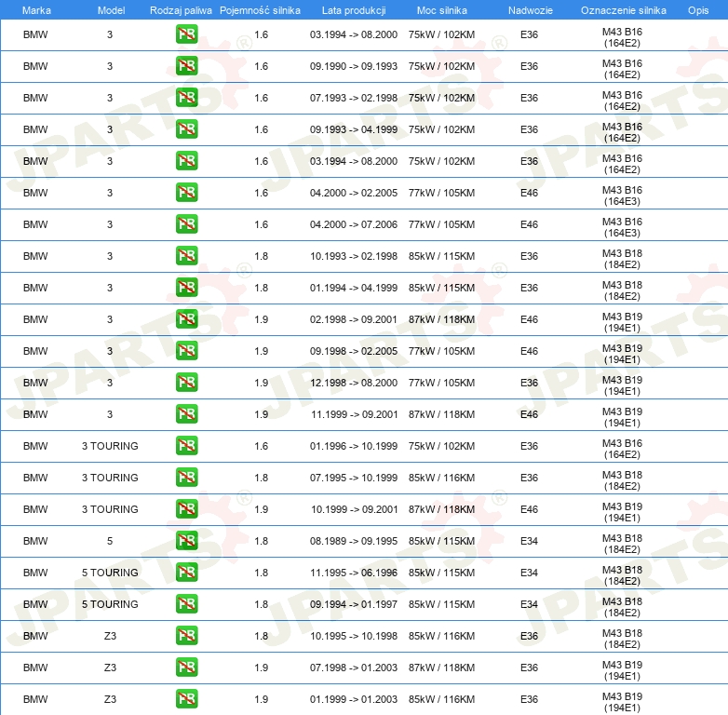This screenshot has width=728, height=715.
Task: Click E34 in row 08.1989 -> 09.1995
Action: 529,540
